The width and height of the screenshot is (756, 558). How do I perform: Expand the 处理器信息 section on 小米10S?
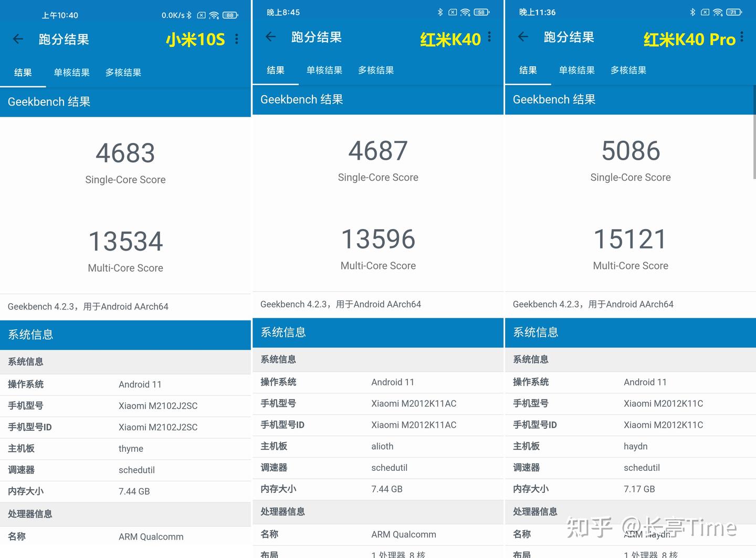coord(30,513)
